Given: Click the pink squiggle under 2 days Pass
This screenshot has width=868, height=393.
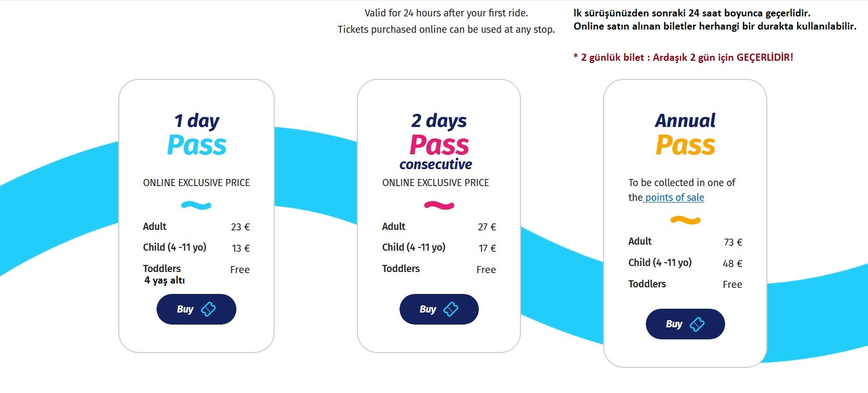Looking at the screenshot, I should pos(439,206).
